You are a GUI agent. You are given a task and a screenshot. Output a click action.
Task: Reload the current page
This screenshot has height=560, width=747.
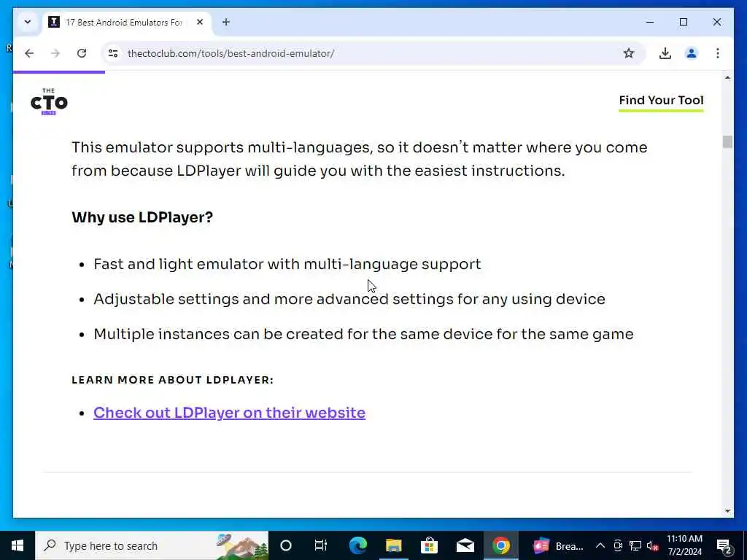[82, 53]
